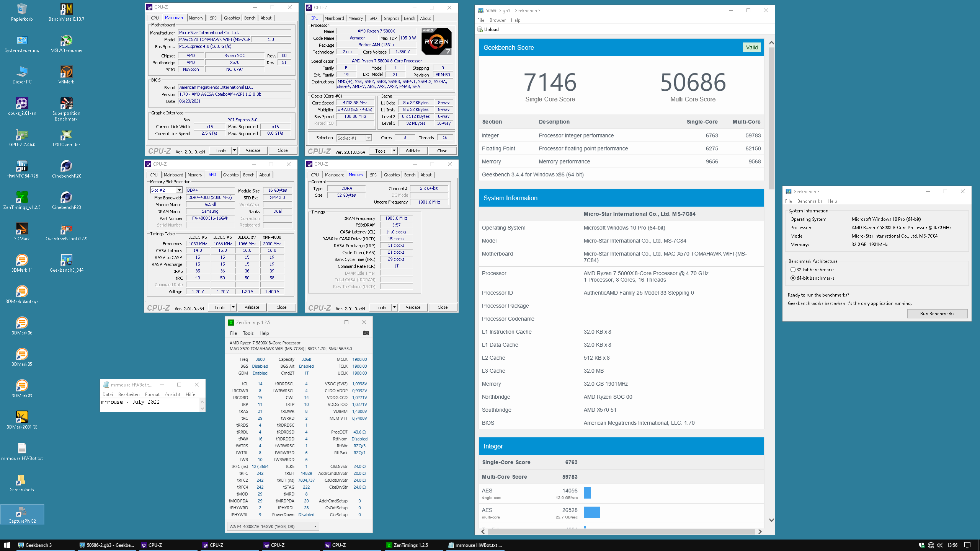Open 3DMark 11 desktop shortcut

coord(22,263)
